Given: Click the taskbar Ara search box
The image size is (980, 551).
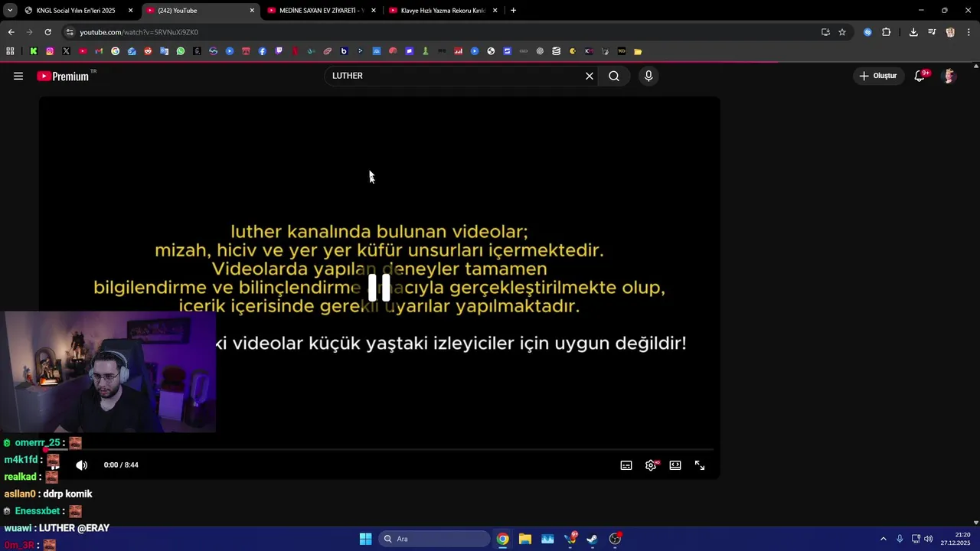Looking at the screenshot, I should 435,539.
